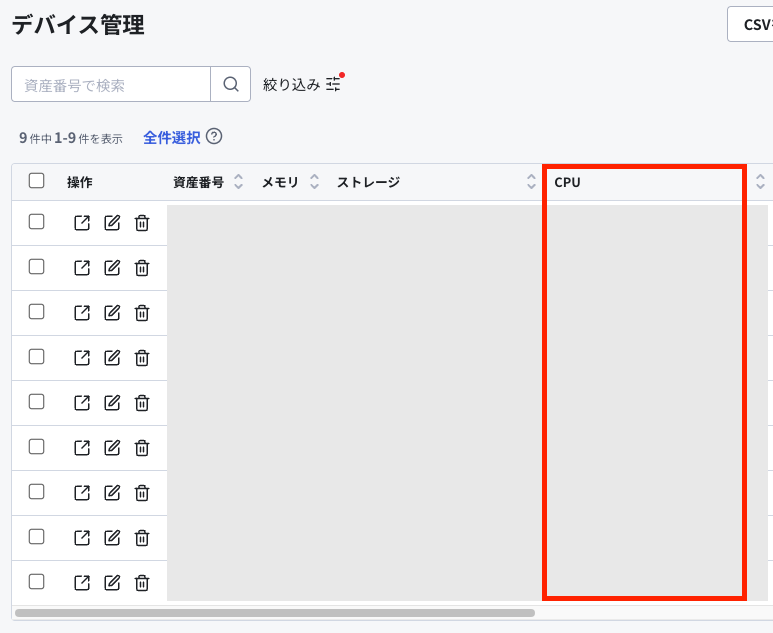The image size is (773, 633).
Task: Delete the eighth row device
Action: (x=142, y=538)
